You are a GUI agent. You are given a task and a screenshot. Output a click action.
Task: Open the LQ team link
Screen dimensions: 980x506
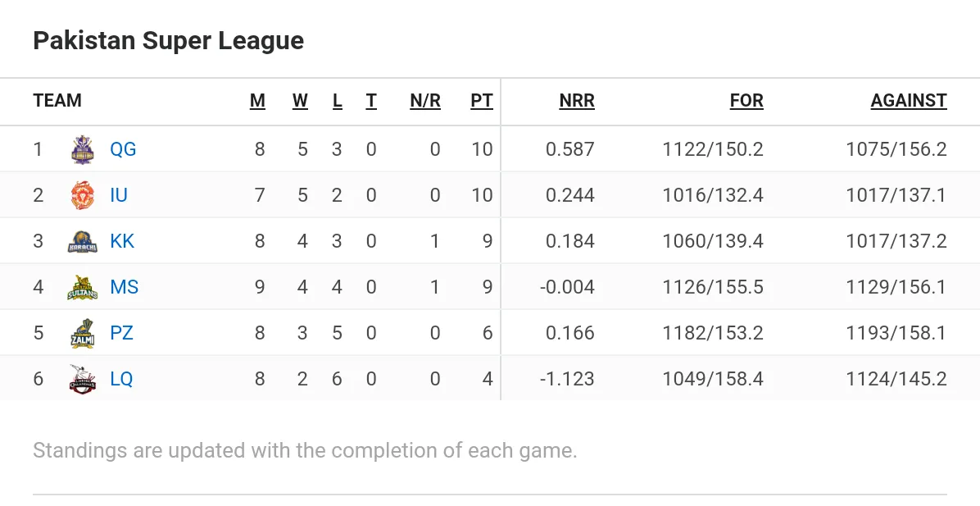coord(121,379)
